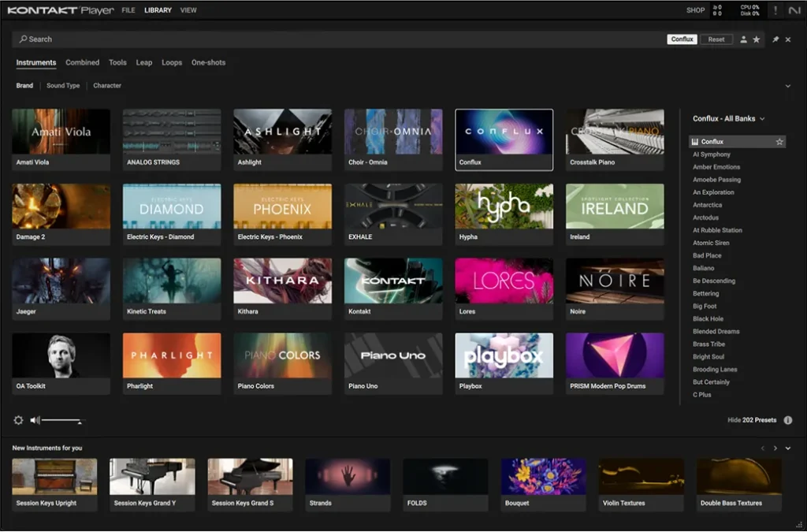Viewport: 807px width, 532px height.
Task: Click the SHOP link
Action: click(695, 10)
